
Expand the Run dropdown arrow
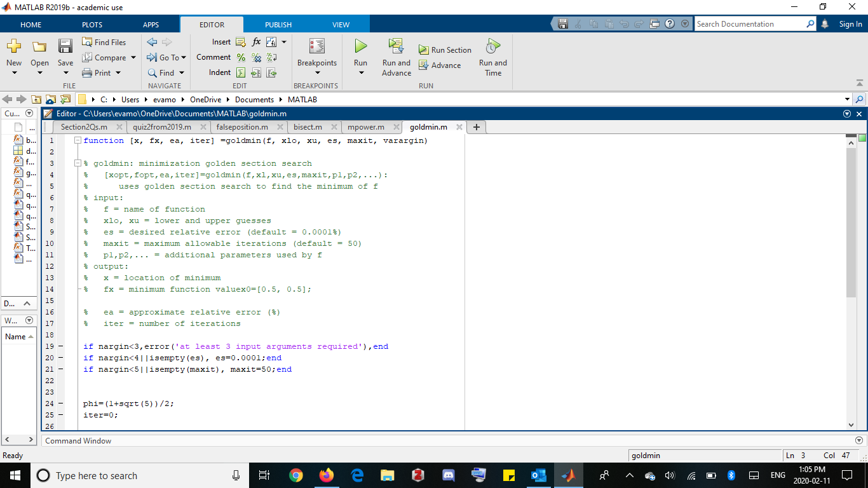coord(361,72)
